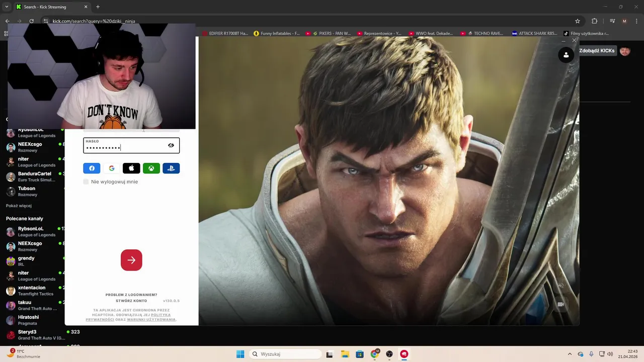The width and height of the screenshot is (644, 362).
Task: Check 'Nie wylogowuj mnie' box
Action: pos(86,182)
